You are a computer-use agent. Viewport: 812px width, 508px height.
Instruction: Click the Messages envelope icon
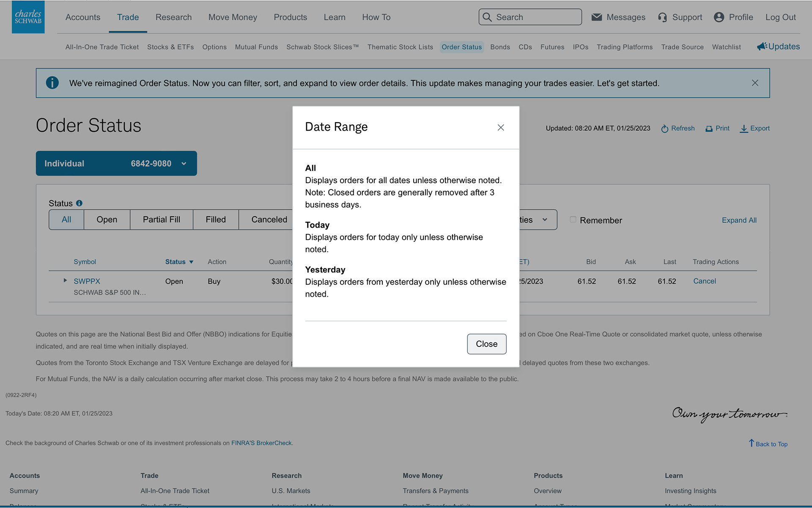click(x=596, y=17)
